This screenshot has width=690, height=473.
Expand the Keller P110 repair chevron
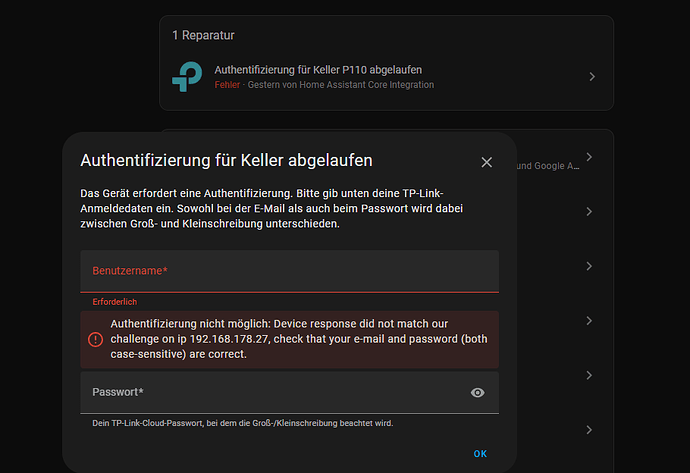click(592, 77)
